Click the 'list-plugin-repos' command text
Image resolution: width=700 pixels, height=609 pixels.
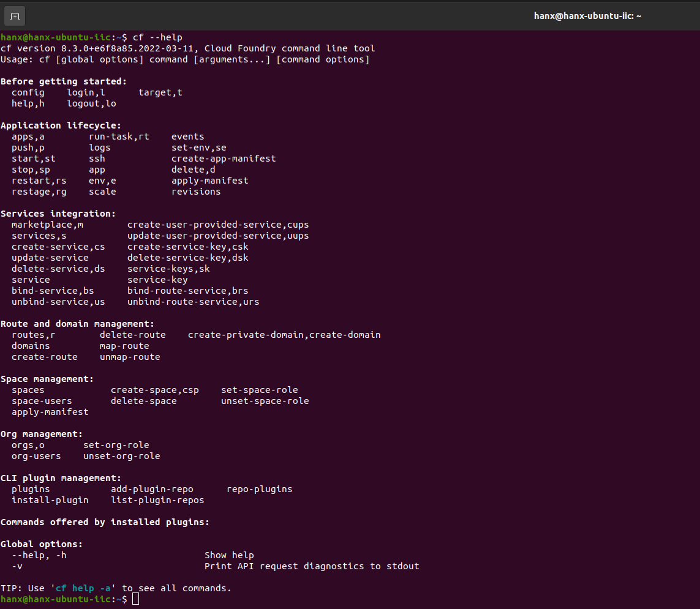157,500
